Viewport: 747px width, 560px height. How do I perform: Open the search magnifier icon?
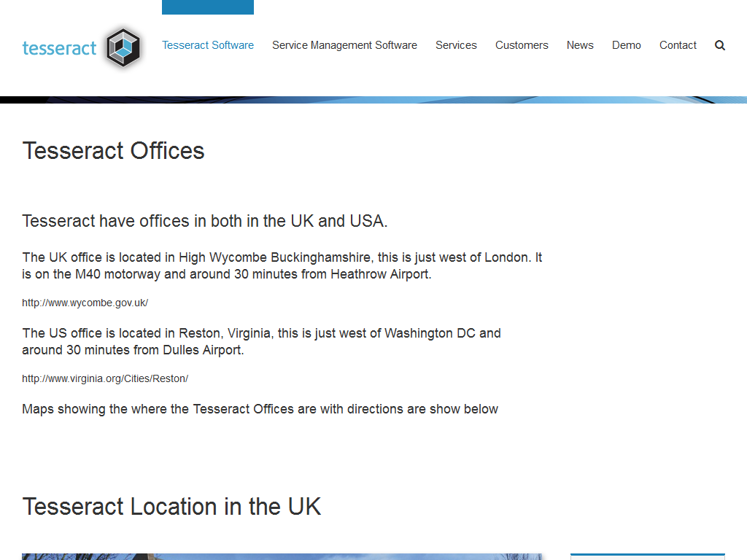pos(720,45)
